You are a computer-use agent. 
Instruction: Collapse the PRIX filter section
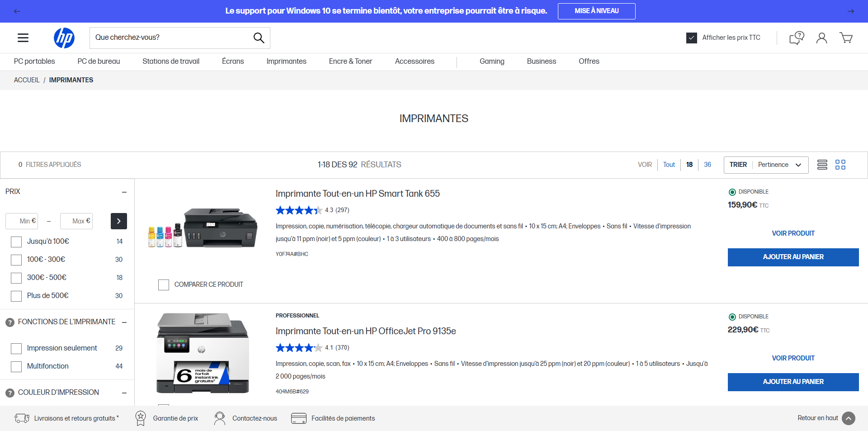tap(124, 192)
